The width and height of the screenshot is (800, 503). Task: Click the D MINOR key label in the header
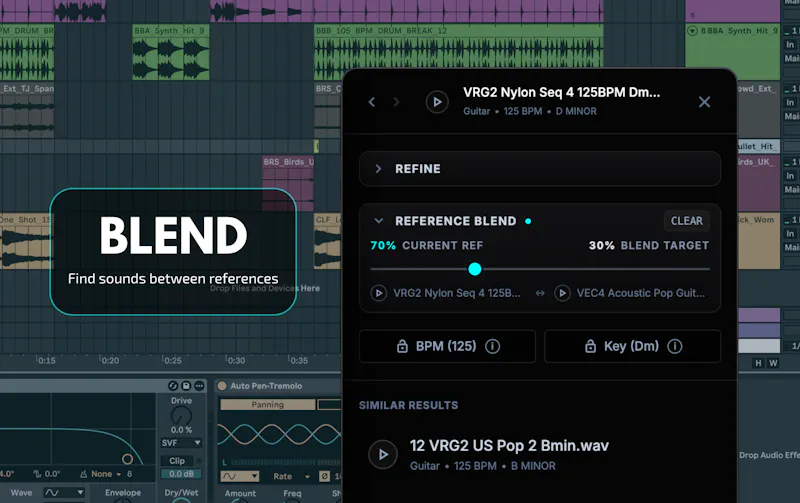(576, 111)
